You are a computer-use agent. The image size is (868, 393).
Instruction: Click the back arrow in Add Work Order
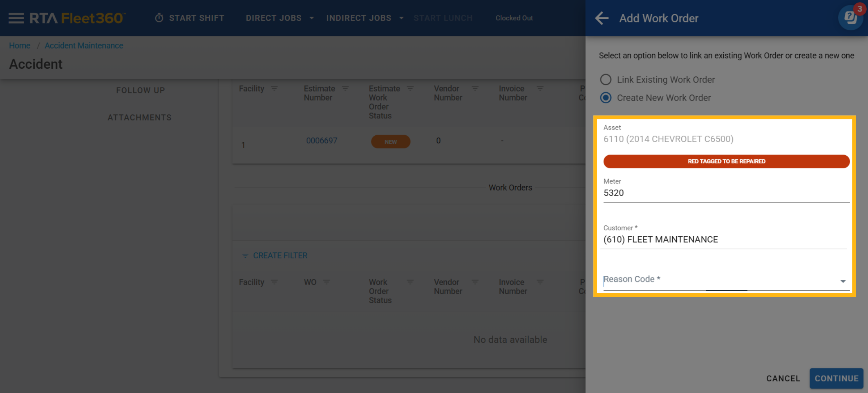602,18
